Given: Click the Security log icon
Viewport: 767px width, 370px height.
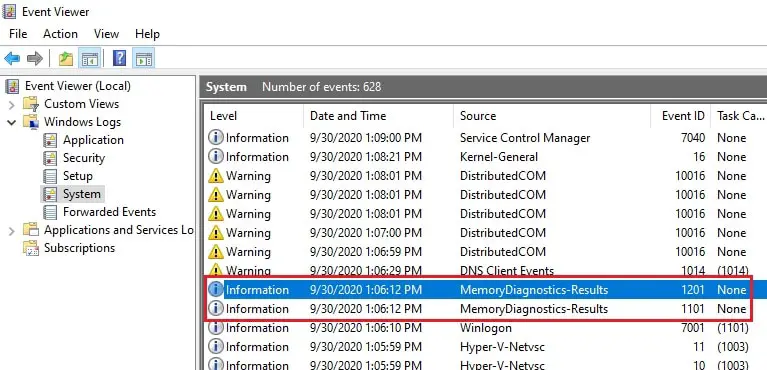Looking at the screenshot, I should [50, 158].
